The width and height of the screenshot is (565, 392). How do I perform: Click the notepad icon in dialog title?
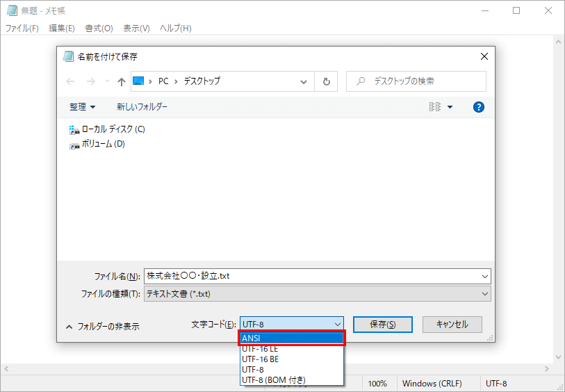coord(69,56)
